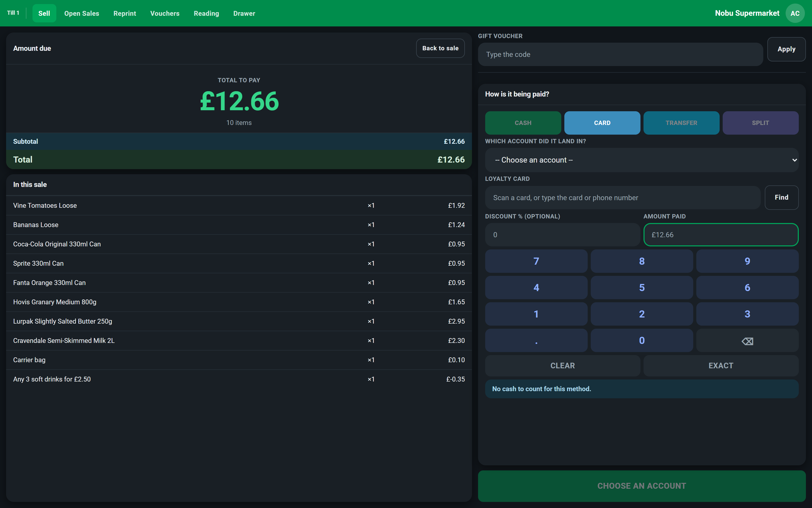Viewport: 812px width, 508px height.
Task: Select CARD payment method
Action: coord(602,123)
